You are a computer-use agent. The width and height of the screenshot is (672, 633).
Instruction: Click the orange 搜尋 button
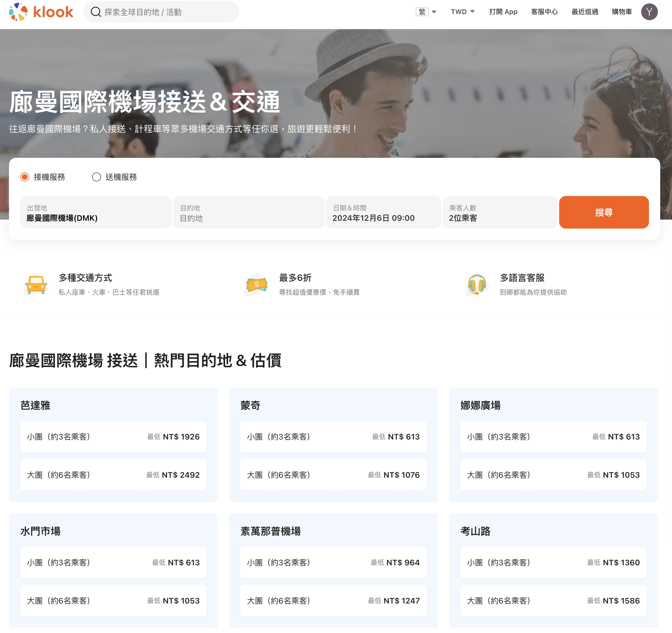[604, 212]
